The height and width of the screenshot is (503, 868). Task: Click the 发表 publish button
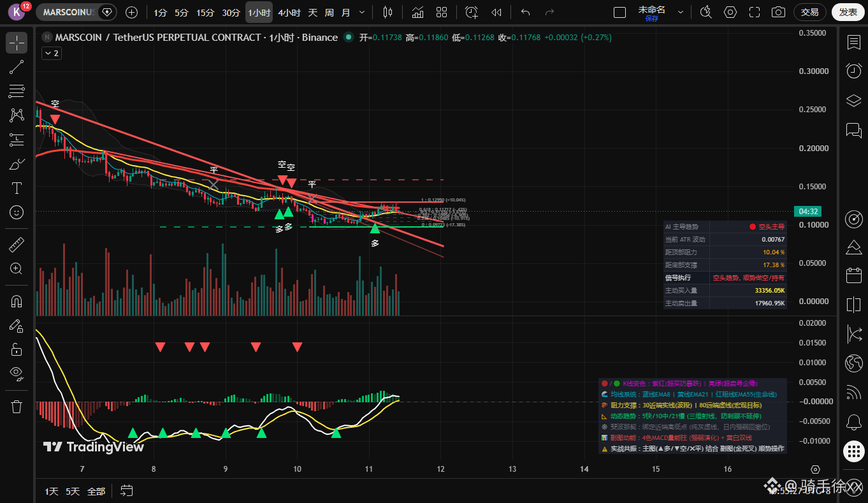(x=848, y=12)
